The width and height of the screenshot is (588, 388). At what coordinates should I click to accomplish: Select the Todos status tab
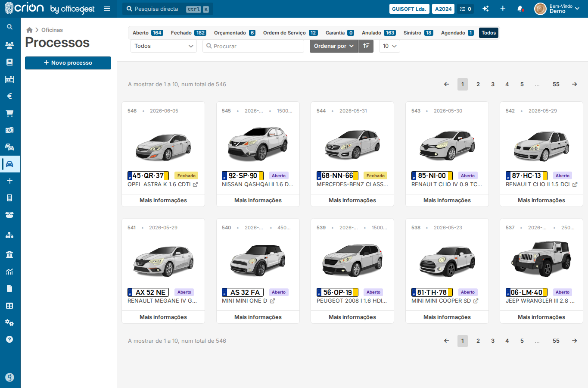pyautogui.click(x=488, y=33)
